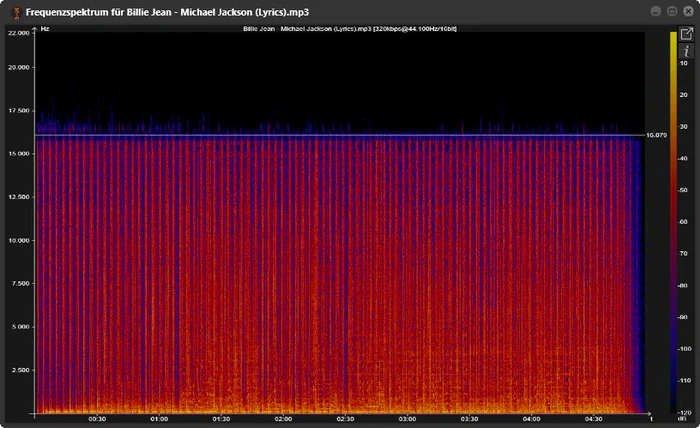
Task: Click the 17.500 Hz axis label
Action: point(19,111)
